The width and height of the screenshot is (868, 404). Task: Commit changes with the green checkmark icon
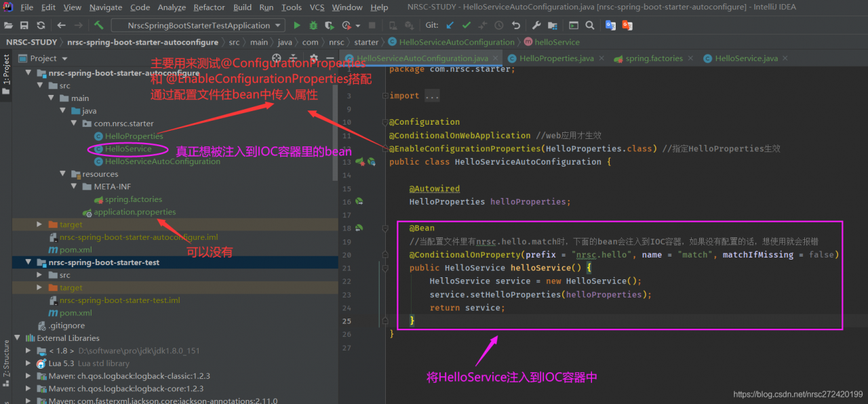(466, 25)
